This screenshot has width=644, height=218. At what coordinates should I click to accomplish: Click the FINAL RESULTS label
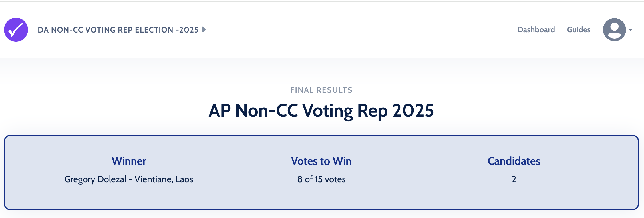pyautogui.click(x=321, y=90)
